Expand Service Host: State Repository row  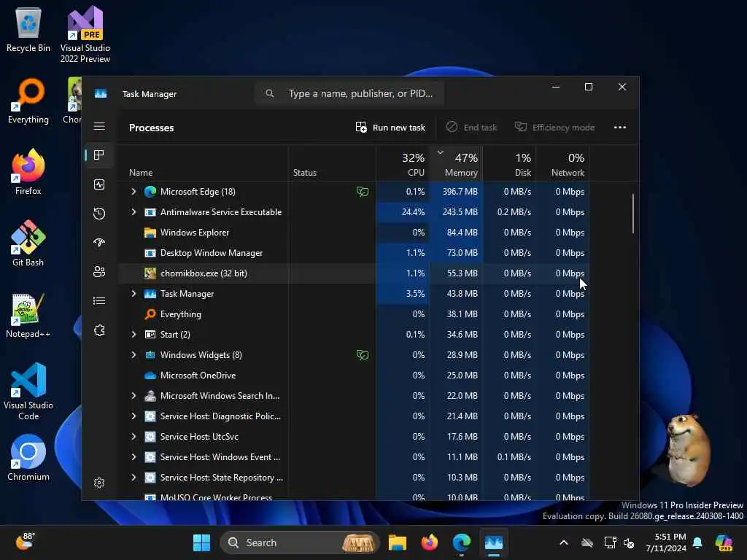coord(133,477)
